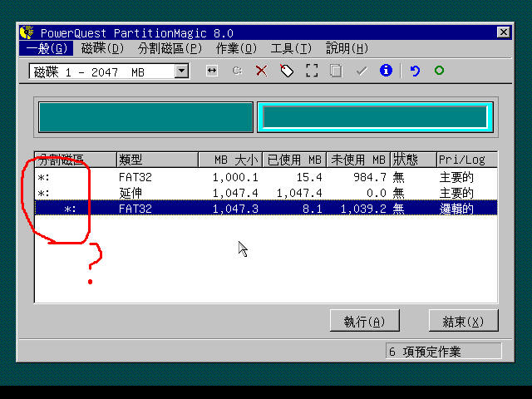The height and width of the screenshot is (399, 532).
Task: Select the left partition block in disk map
Action: tap(146, 117)
